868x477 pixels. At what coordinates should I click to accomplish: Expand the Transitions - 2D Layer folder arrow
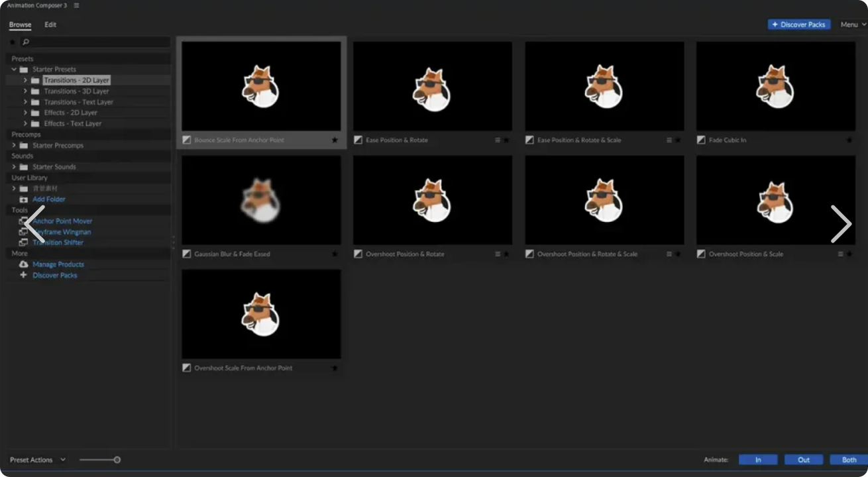pos(26,80)
